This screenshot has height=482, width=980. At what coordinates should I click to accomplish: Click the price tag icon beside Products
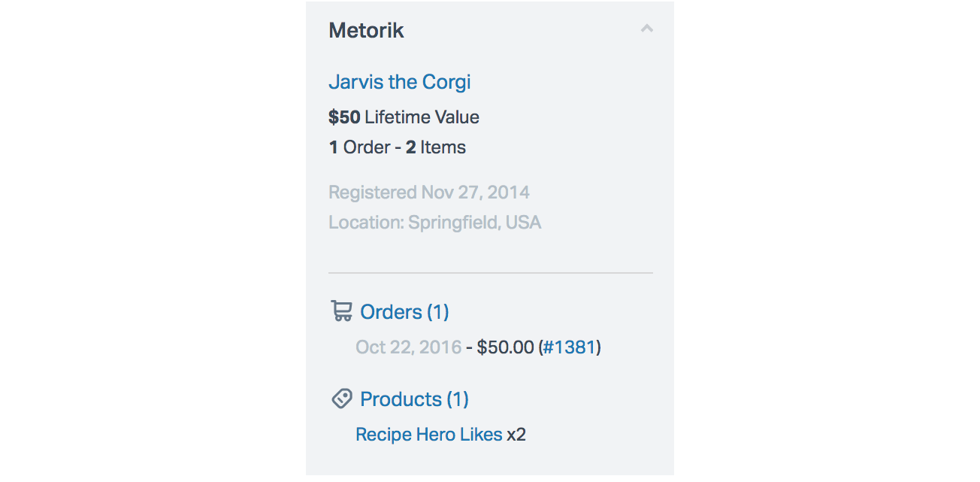tap(342, 399)
